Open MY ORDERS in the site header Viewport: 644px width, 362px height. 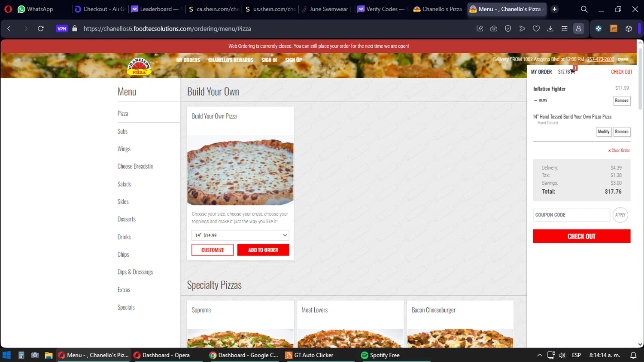tap(188, 60)
